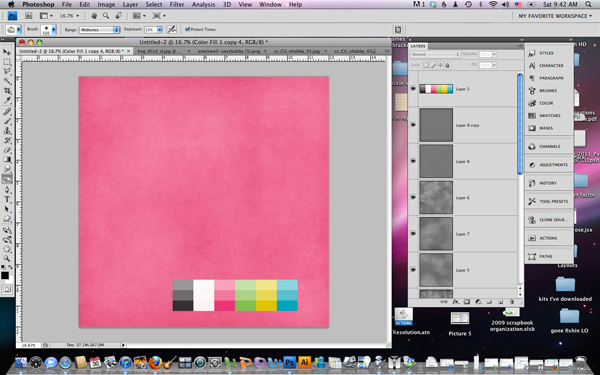Open the Layer menu
The image size is (600, 375).
[x=130, y=4]
